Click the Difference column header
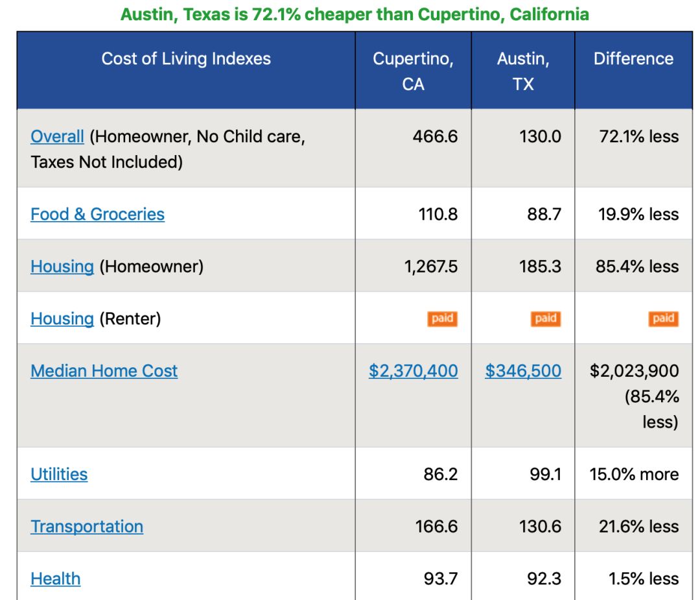This screenshot has width=700, height=600. pyautogui.click(x=633, y=59)
